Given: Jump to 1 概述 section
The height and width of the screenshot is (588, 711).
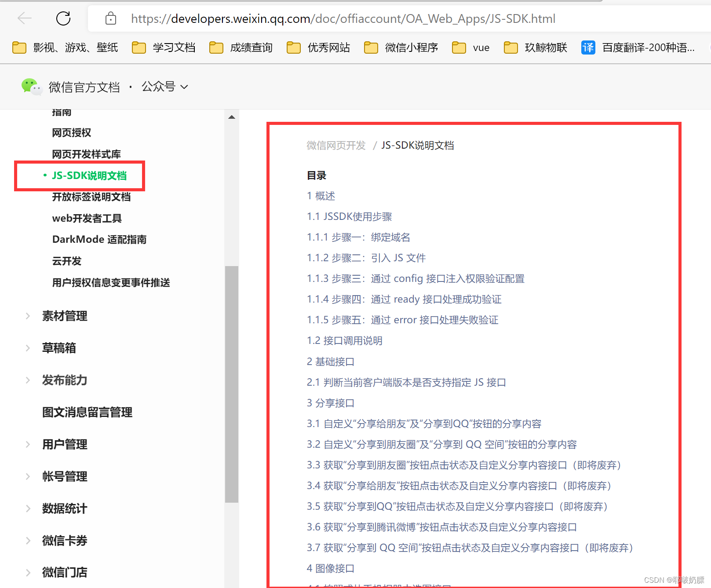Looking at the screenshot, I should pos(321,196).
